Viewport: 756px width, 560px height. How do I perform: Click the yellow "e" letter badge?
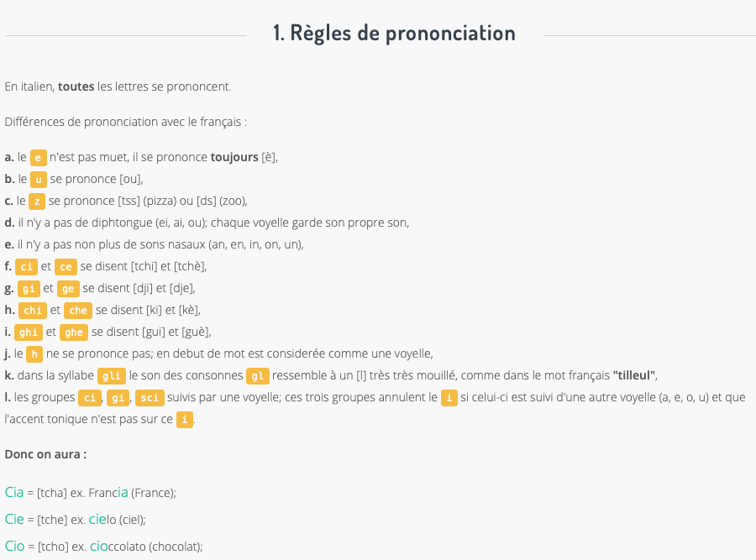tap(38, 157)
